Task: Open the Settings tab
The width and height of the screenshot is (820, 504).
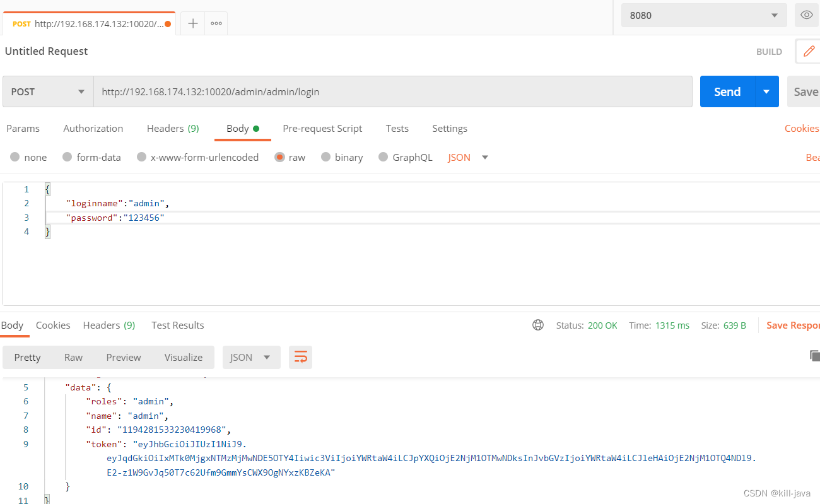Action: (450, 128)
